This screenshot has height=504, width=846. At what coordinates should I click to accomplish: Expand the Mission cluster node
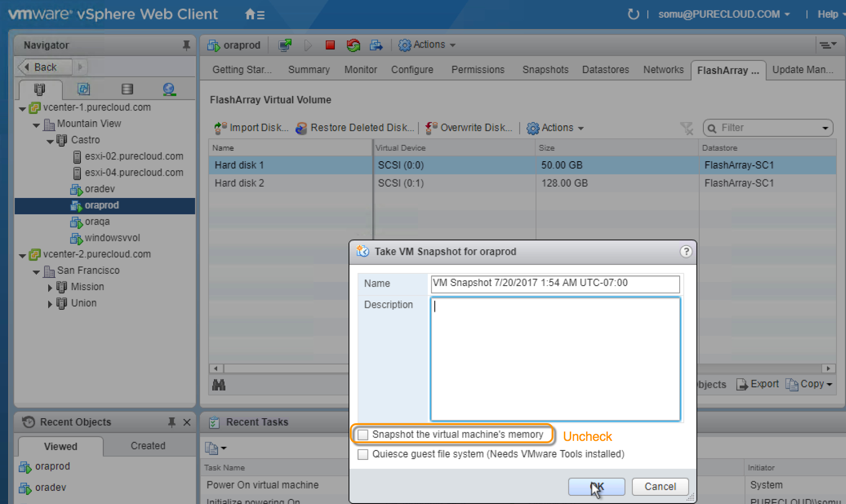pyautogui.click(x=50, y=287)
